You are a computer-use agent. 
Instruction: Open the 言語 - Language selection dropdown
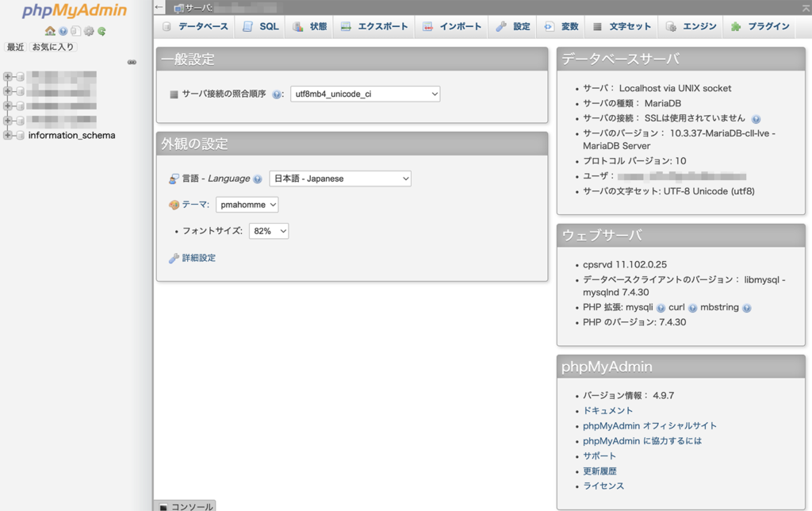339,179
